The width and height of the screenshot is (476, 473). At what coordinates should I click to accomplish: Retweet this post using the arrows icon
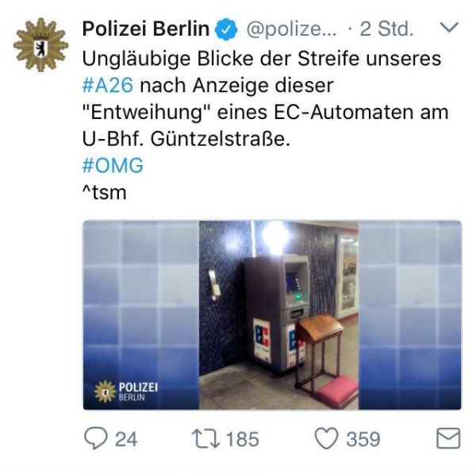tap(205, 439)
